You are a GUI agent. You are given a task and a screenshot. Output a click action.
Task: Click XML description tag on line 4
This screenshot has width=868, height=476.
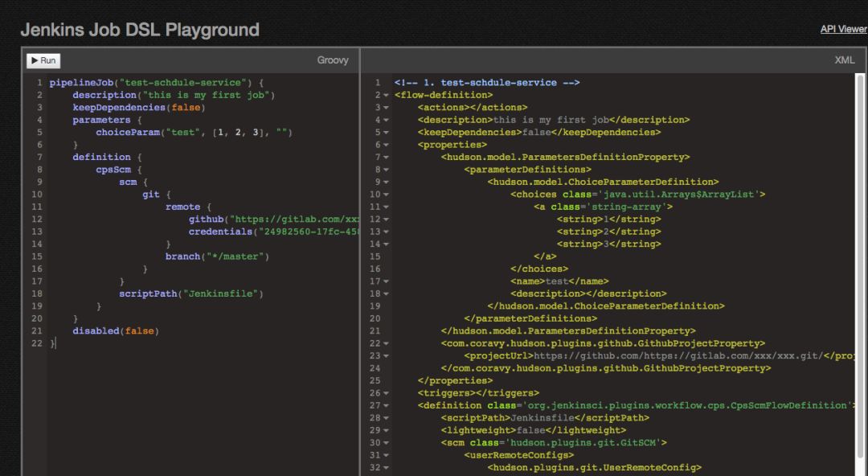coord(554,121)
